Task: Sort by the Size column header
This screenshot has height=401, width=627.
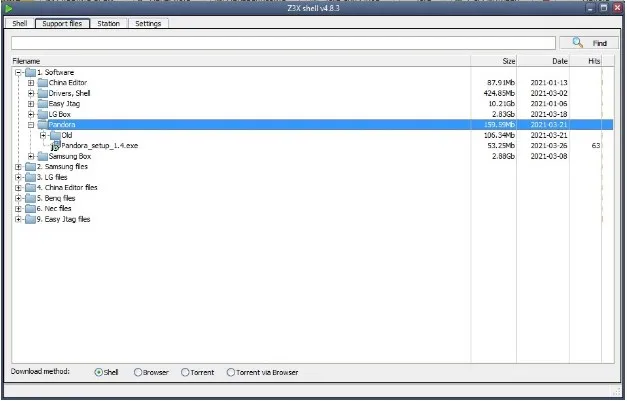Action: coord(494,61)
